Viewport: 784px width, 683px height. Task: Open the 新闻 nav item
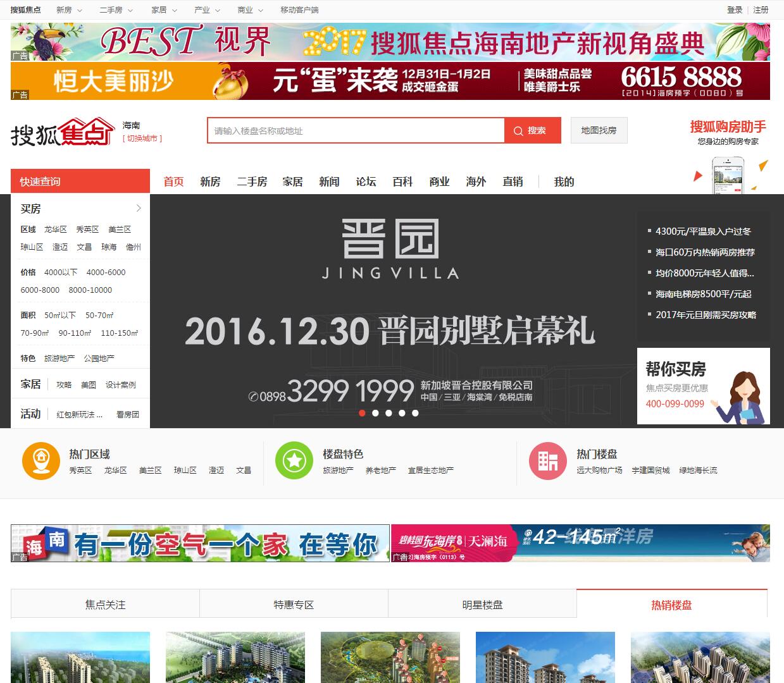click(x=329, y=182)
